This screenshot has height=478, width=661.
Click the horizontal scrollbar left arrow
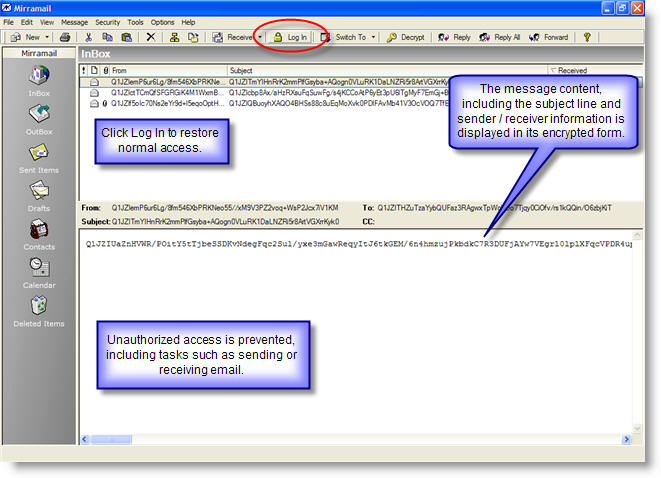[85, 440]
